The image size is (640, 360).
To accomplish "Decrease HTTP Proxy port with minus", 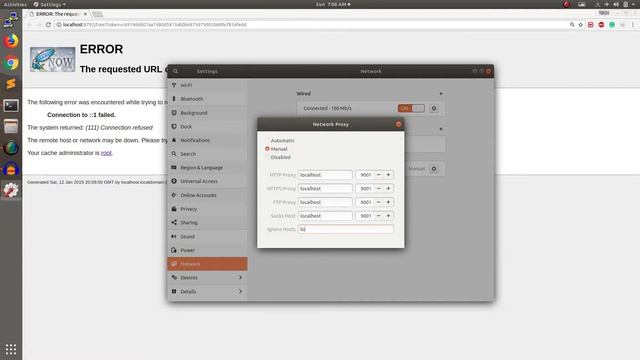I will pyautogui.click(x=379, y=175).
